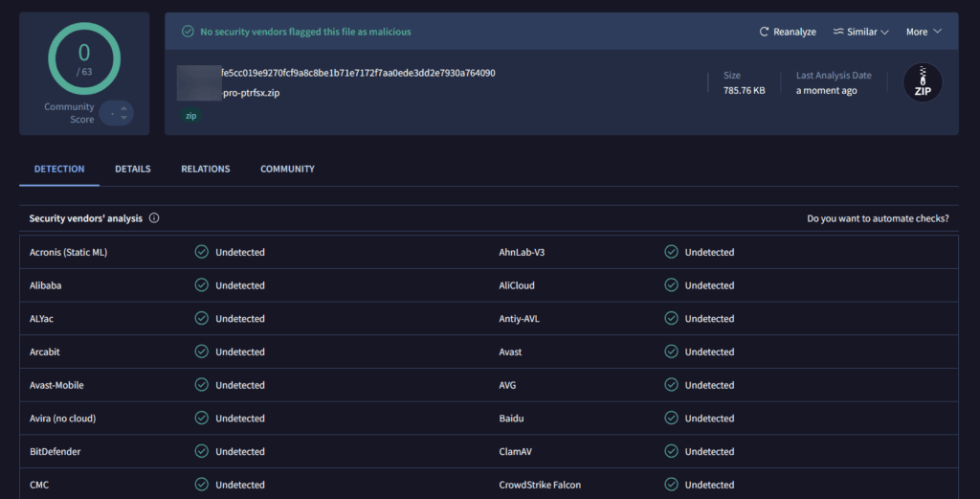Expand the Similar dropdown
The width and height of the screenshot is (980, 499).
tap(860, 32)
